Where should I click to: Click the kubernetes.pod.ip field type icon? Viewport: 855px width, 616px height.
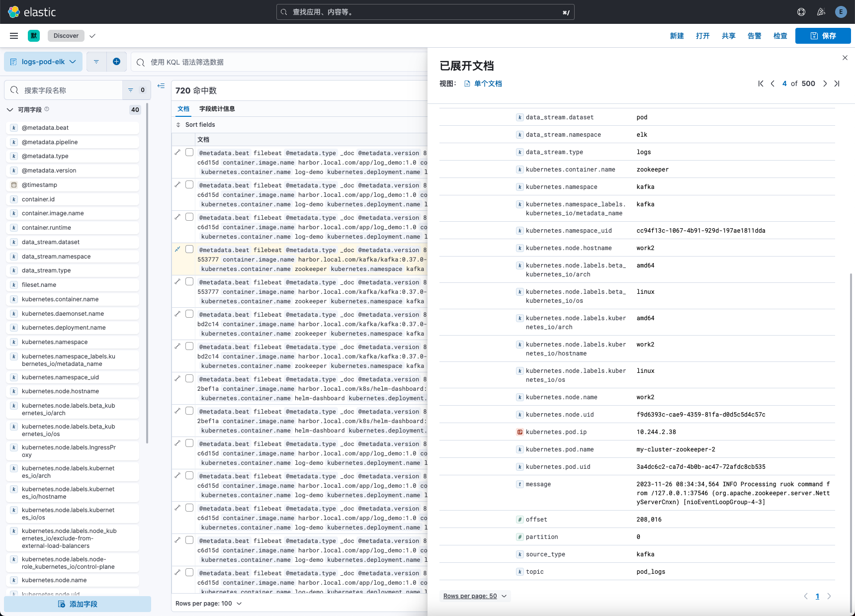520,432
